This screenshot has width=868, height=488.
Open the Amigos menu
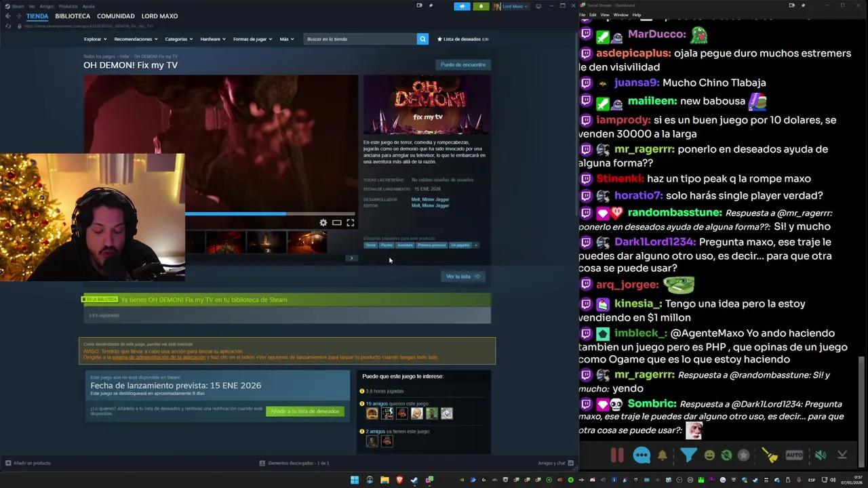click(x=47, y=6)
